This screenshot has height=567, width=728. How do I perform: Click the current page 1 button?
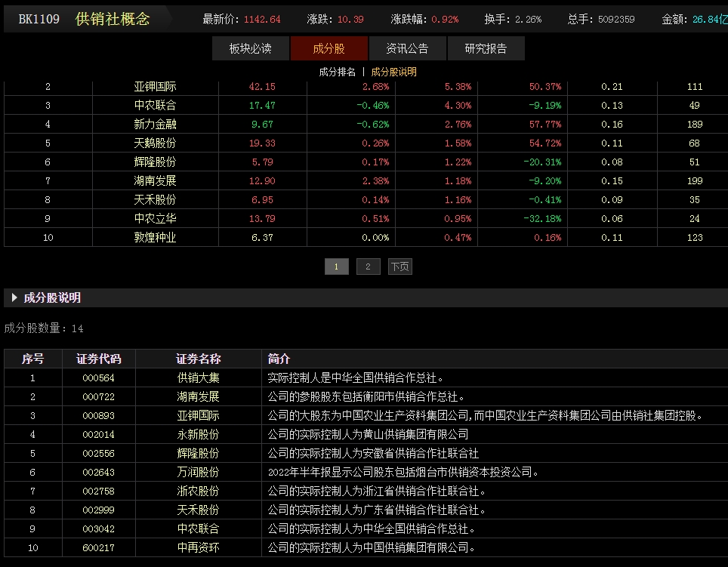pyautogui.click(x=337, y=267)
